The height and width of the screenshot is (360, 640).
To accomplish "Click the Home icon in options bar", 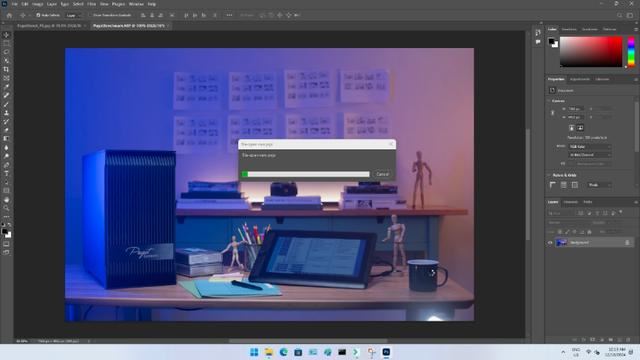I will tap(9, 15).
